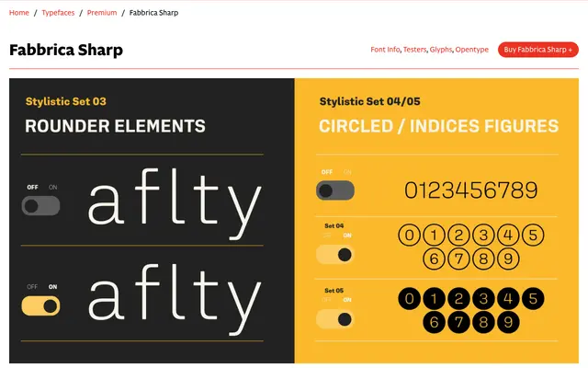Click the black filled circle 5 figure

coord(533,298)
